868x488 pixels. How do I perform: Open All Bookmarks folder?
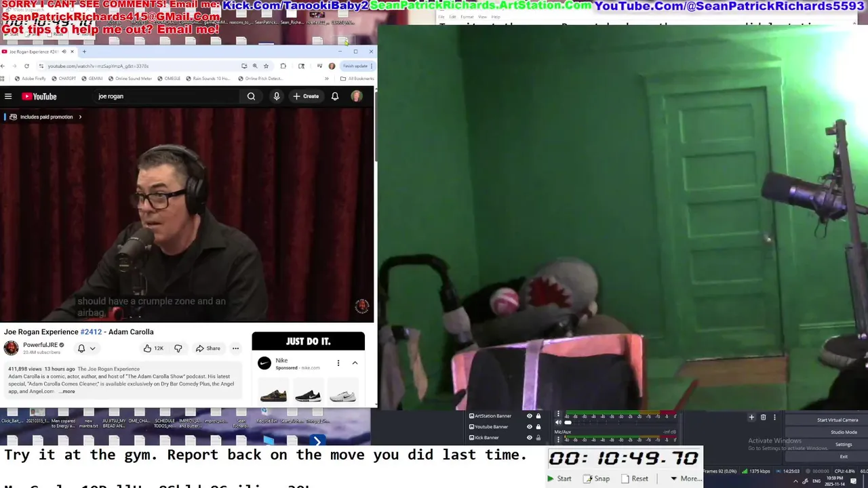[x=357, y=79]
